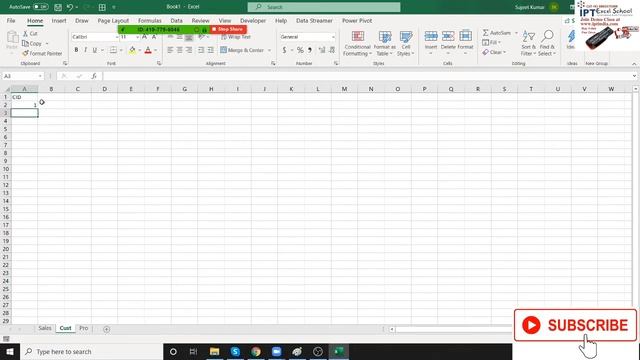Apply Percent Style

pos(300,50)
